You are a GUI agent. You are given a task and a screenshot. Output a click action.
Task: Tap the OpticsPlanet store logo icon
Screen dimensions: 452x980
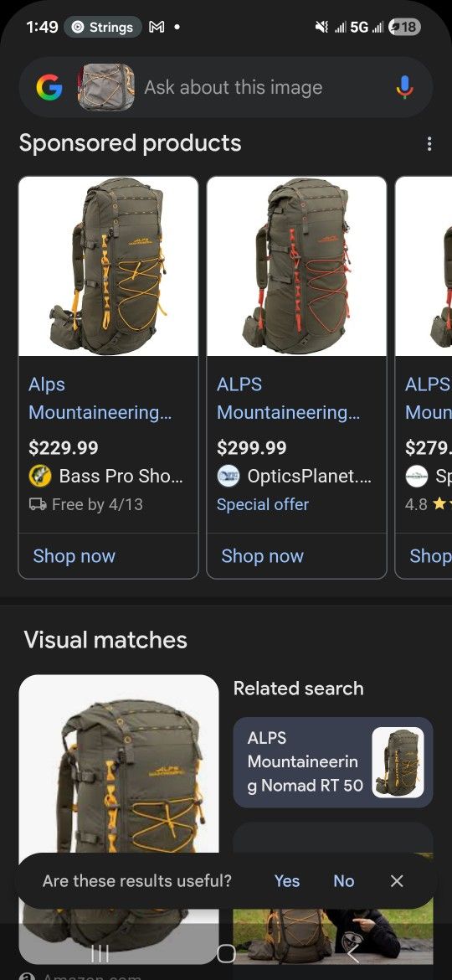[x=228, y=477]
